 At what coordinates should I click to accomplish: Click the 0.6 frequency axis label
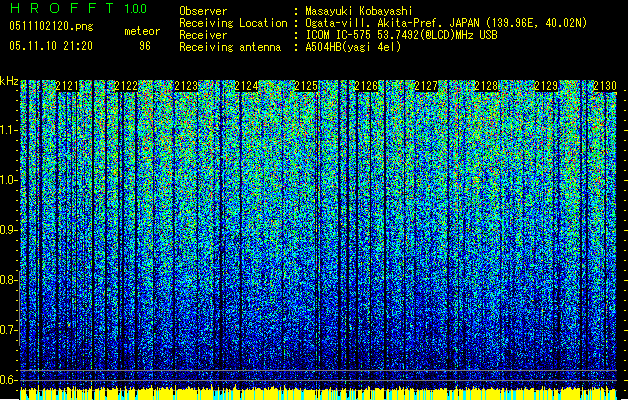click(x=8, y=380)
